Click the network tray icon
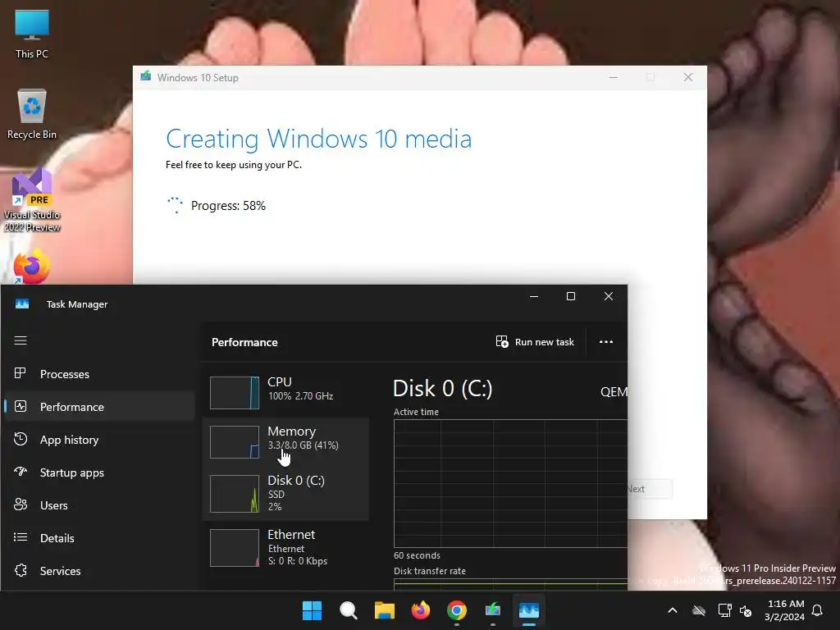The image size is (840, 630). pyautogui.click(x=724, y=610)
